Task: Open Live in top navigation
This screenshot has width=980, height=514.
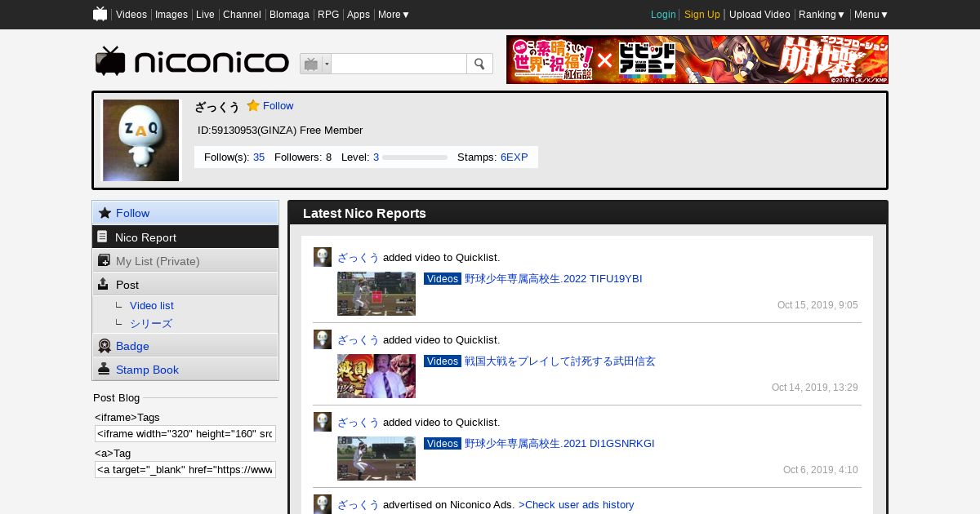Action: point(205,15)
